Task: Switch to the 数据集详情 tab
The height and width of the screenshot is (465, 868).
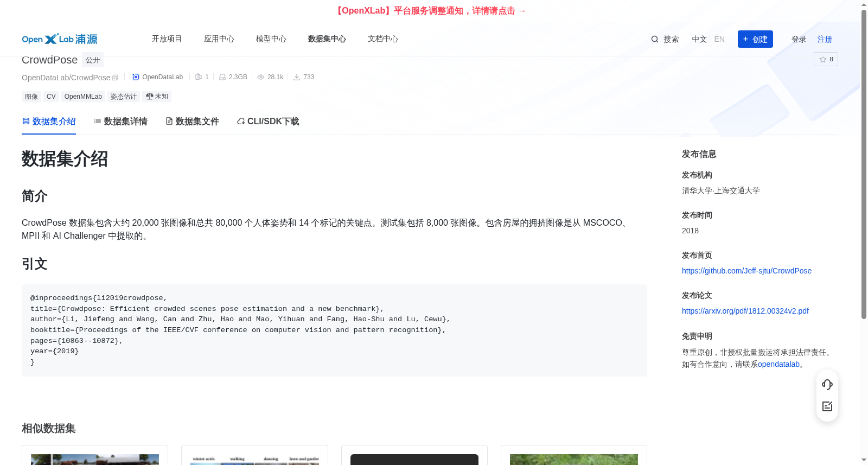Action: click(x=120, y=122)
